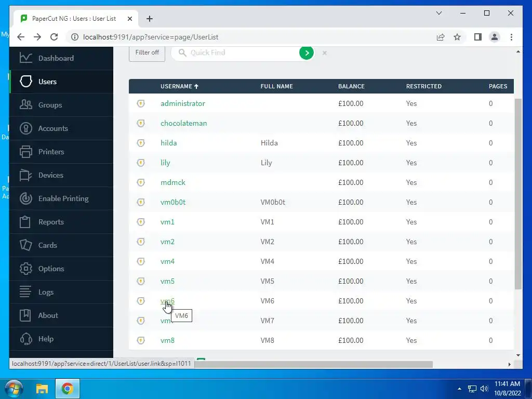Click the vertical page scrollbar thumb

518,194
